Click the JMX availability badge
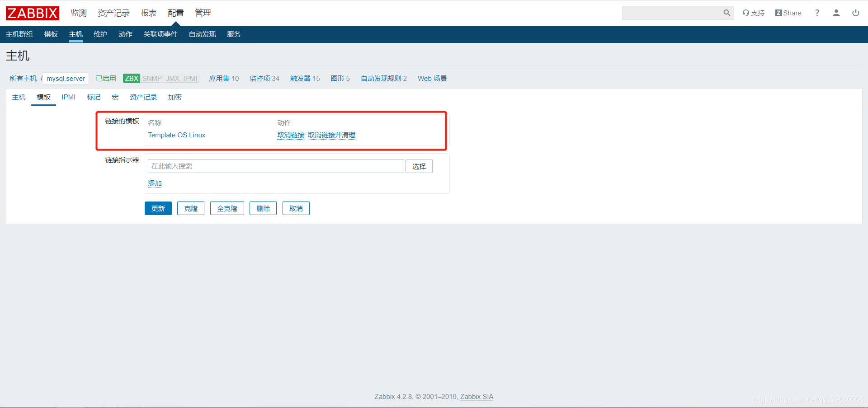 173,78
